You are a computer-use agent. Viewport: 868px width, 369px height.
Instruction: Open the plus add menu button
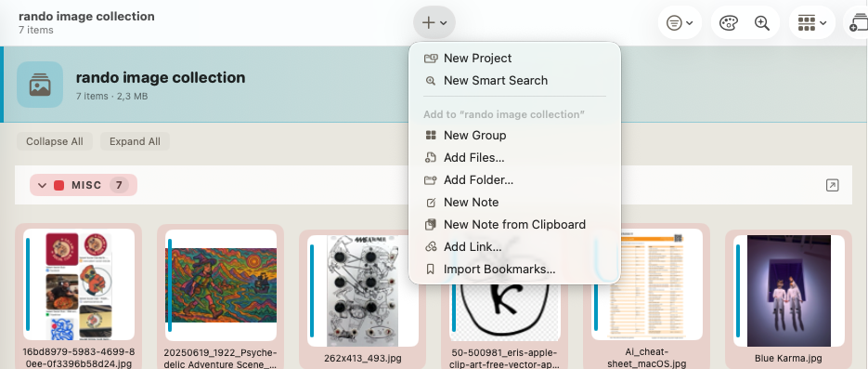point(434,22)
